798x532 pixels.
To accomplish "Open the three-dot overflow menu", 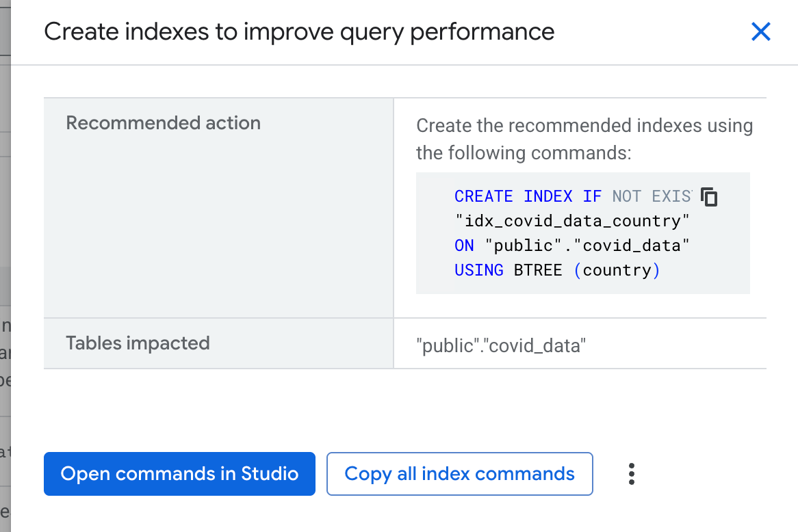I will (x=631, y=473).
